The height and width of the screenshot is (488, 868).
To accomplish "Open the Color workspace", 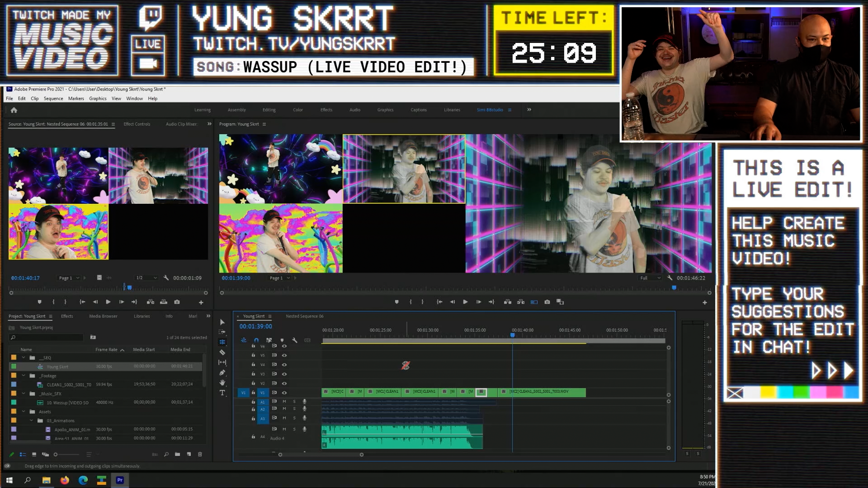I will (297, 110).
